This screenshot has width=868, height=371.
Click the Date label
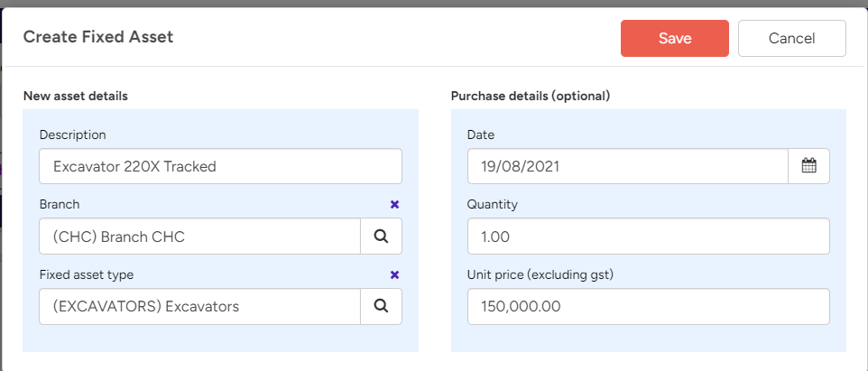click(x=481, y=134)
